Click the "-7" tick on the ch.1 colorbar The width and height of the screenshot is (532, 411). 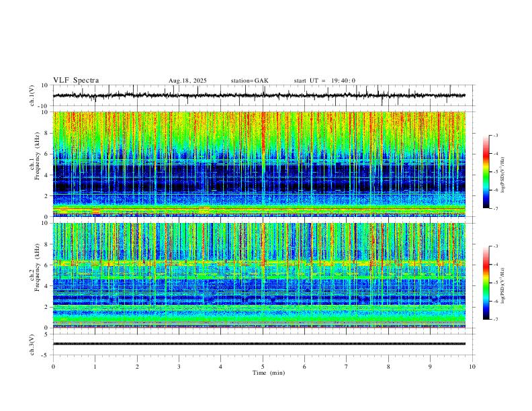(495, 209)
